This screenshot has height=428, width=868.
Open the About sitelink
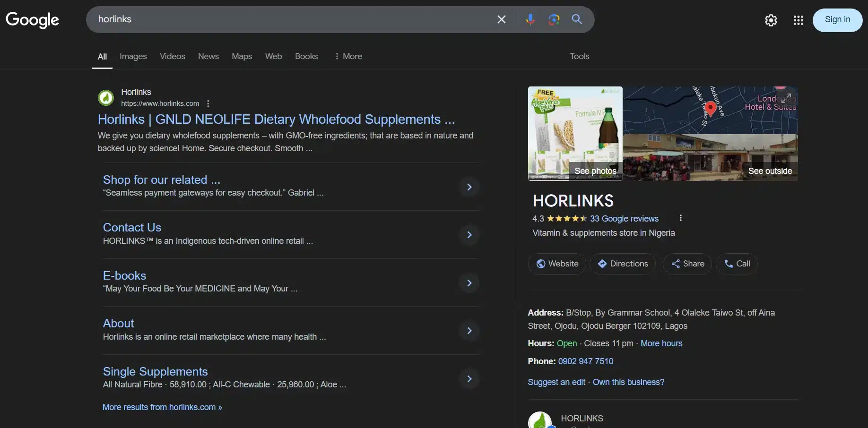(x=118, y=323)
